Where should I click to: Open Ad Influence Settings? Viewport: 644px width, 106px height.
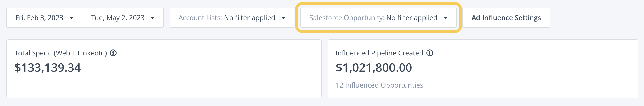(x=506, y=18)
